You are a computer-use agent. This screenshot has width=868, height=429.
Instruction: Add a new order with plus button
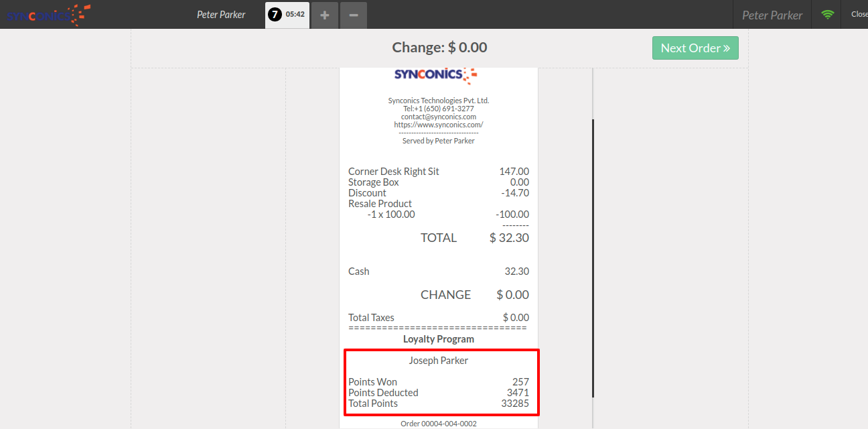pyautogui.click(x=325, y=15)
